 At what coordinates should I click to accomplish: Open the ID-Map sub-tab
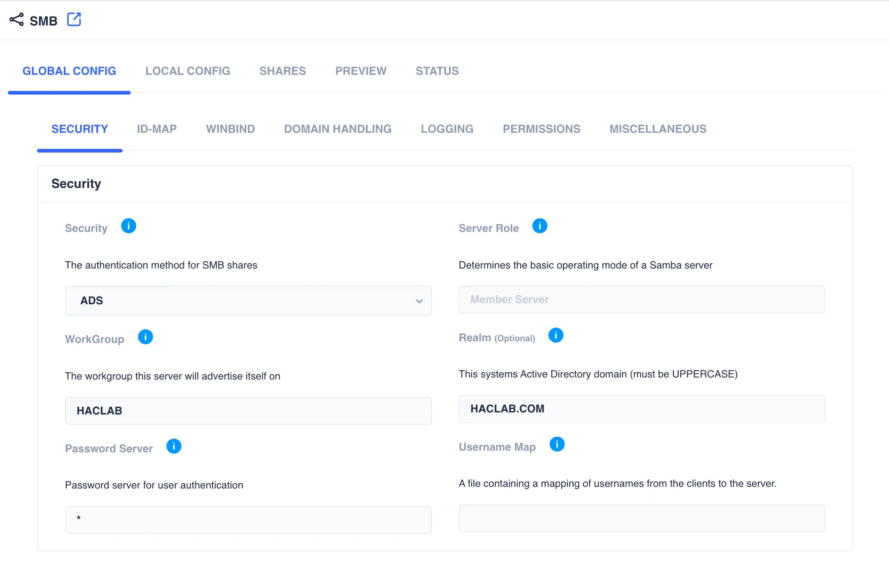pyautogui.click(x=157, y=129)
